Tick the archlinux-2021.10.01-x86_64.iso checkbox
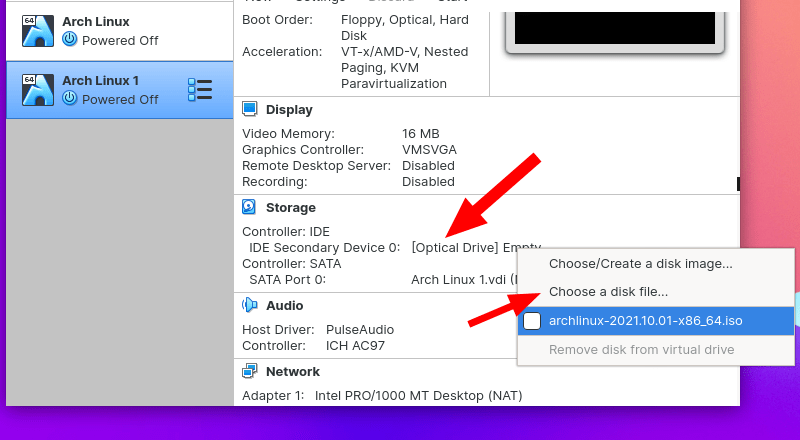The height and width of the screenshot is (440, 800). [533, 321]
